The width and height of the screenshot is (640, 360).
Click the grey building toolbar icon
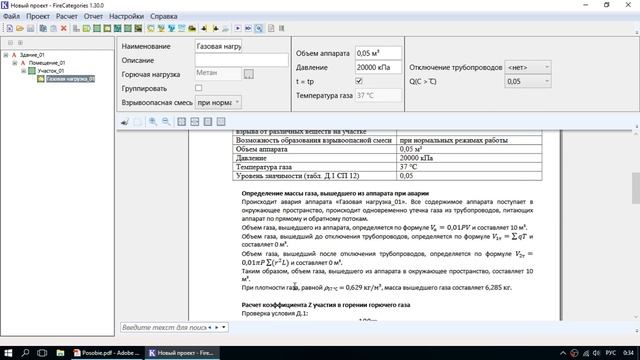(x=76, y=29)
